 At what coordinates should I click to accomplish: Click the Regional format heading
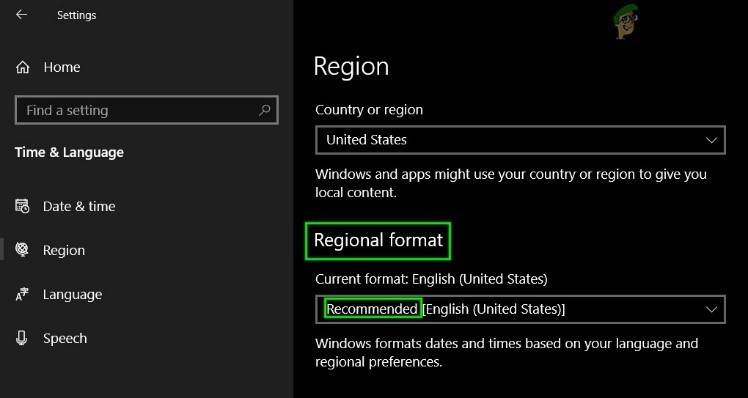pyautogui.click(x=378, y=240)
